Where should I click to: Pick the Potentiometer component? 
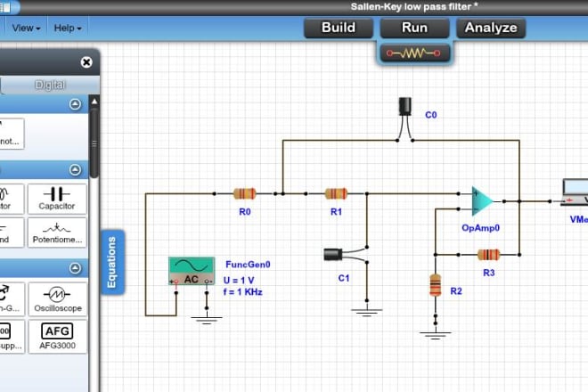[x=57, y=233]
